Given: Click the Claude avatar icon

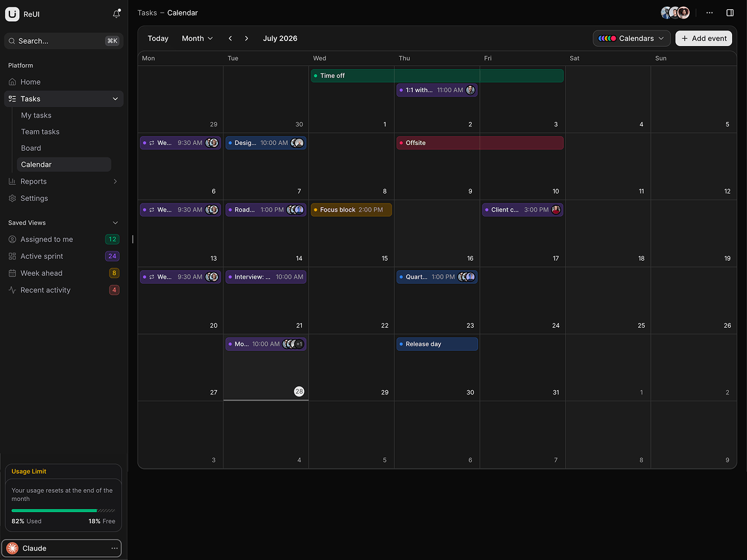Looking at the screenshot, I should coord(12,548).
